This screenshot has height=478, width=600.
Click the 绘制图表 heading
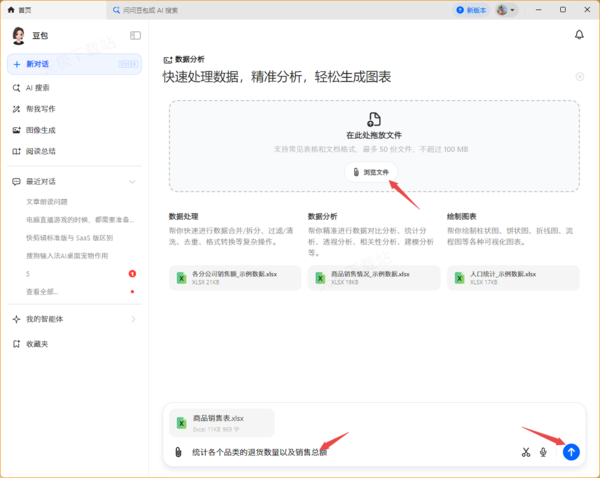point(461,217)
